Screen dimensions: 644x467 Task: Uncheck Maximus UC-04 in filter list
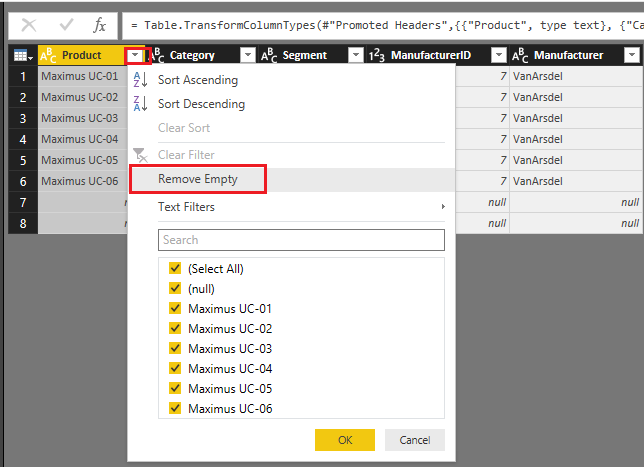click(175, 368)
